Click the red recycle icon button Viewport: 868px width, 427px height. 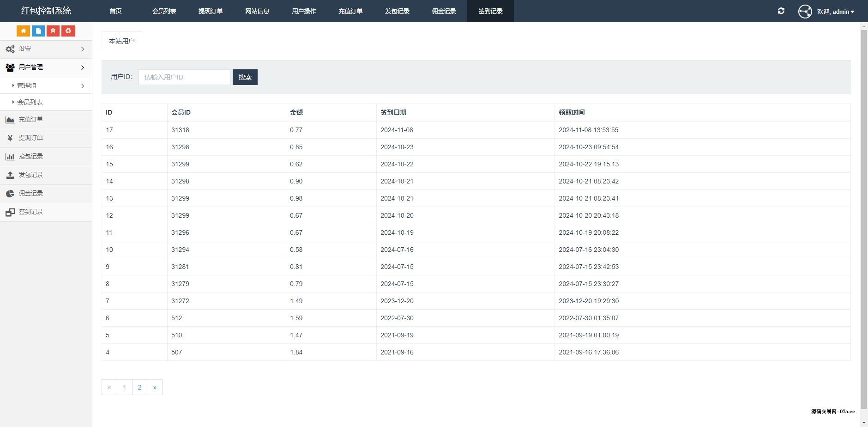pyautogui.click(x=68, y=31)
